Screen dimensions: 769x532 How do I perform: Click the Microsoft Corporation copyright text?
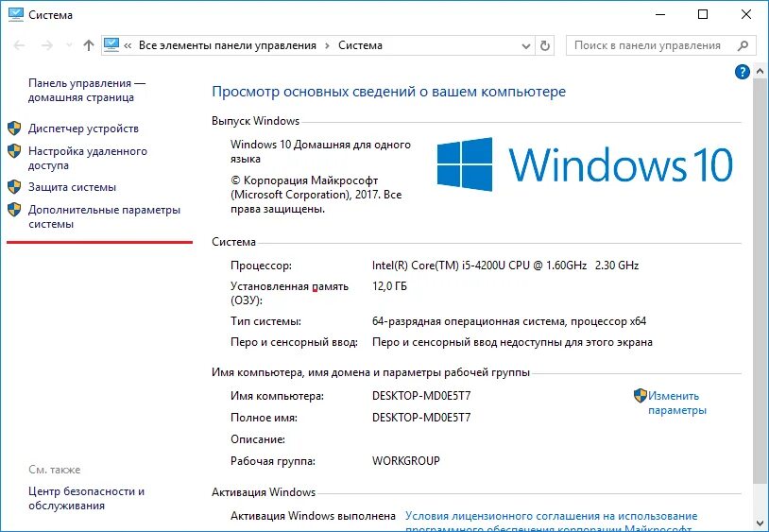tap(316, 195)
